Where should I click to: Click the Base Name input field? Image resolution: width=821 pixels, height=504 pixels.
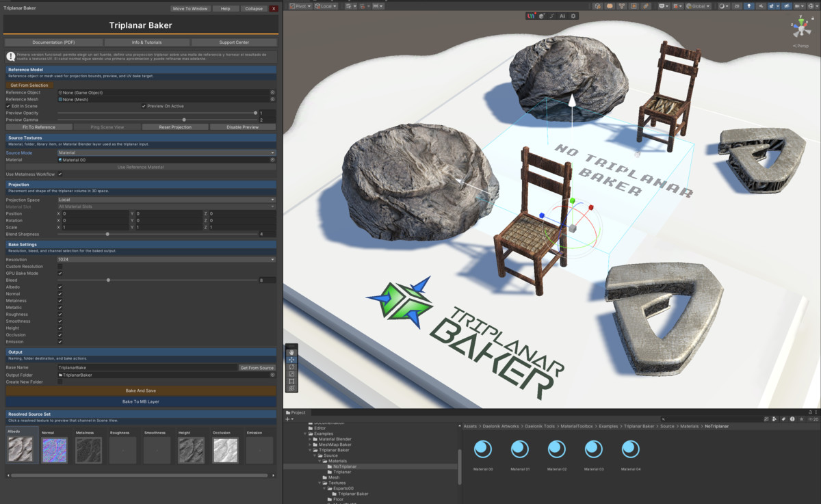coord(147,368)
